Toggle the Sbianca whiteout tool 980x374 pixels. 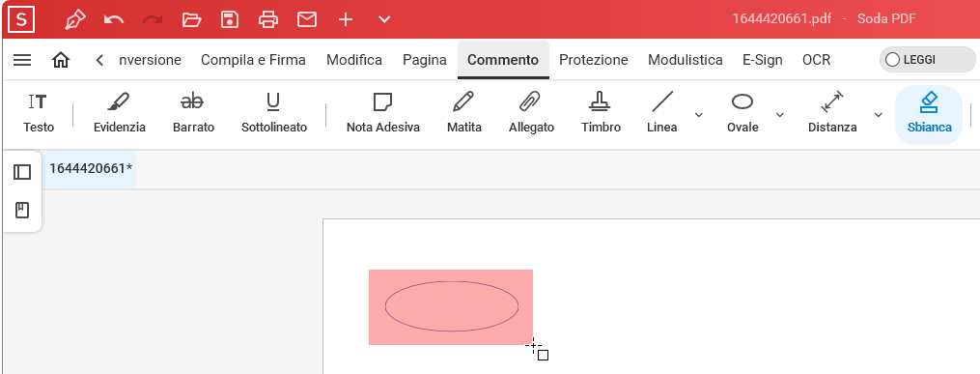click(x=929, y=114)
